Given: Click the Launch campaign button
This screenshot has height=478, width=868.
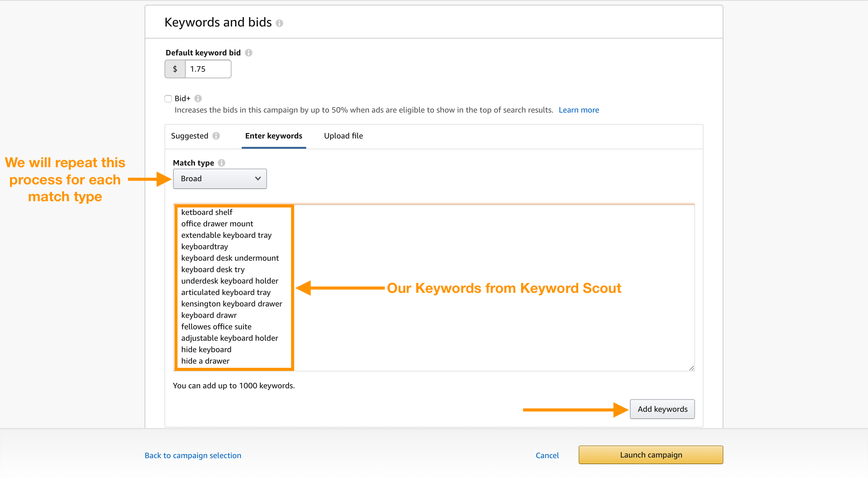Looking at the screenshot, I should (651, 455).
